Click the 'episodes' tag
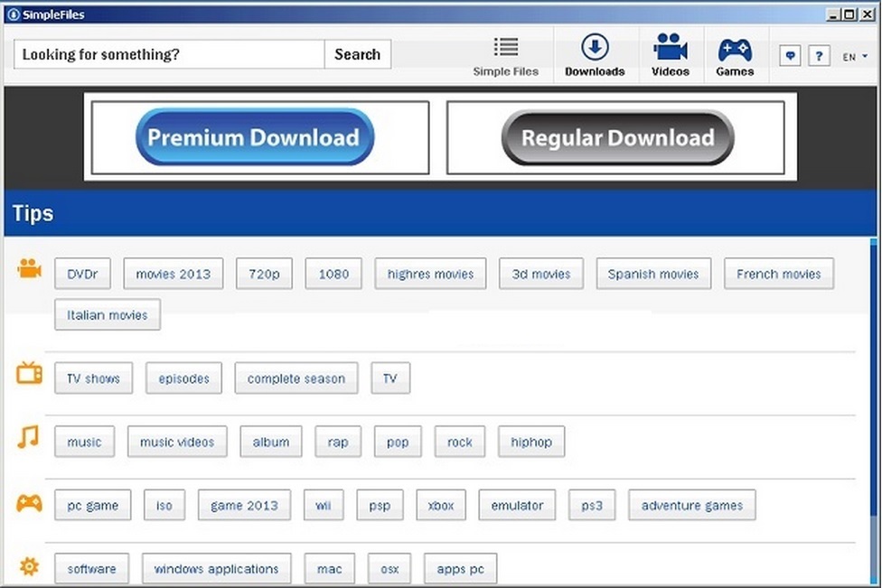882x588 pixels. point(184,378)
